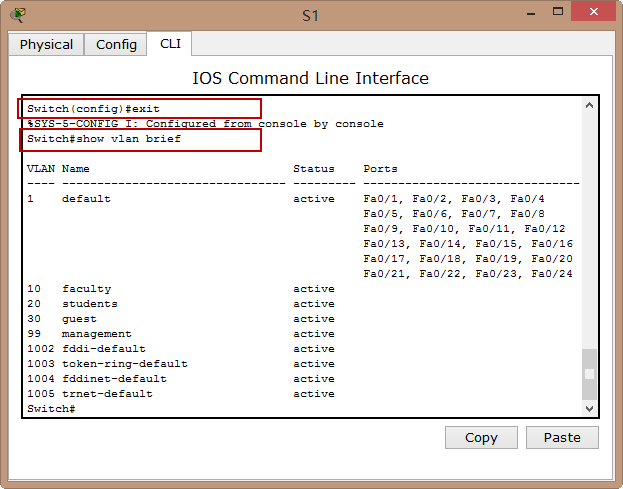The height and width of the screenshot is (489, 623).
Task: Select the CLI tab
Action: point(170,44)
